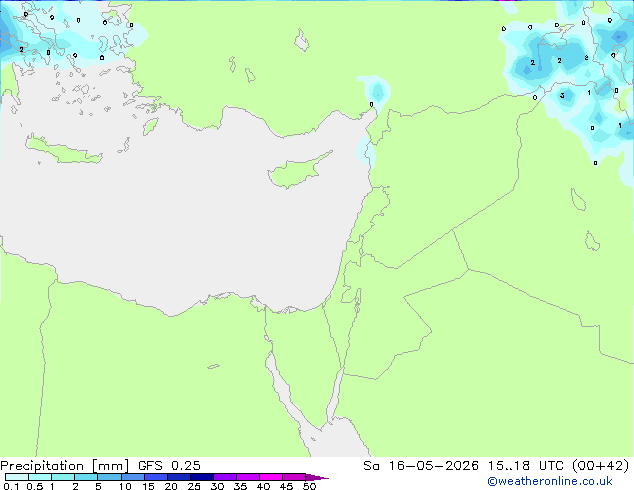Screen dimensions: 634x490
Task: Pick the 10–15 mm legend swatch
Action: click(132, 477)
